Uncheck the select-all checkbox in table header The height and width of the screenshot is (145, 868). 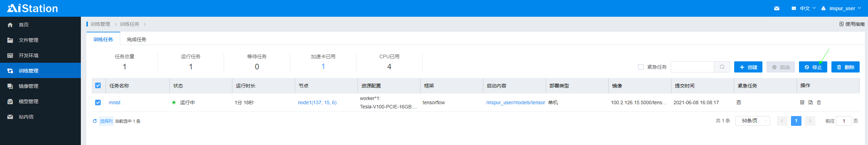click(98, 85)
